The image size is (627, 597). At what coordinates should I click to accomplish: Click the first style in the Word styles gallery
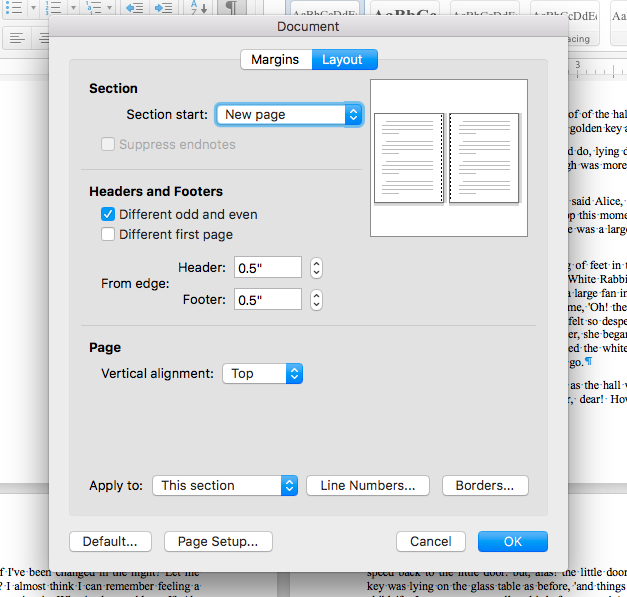325,9
